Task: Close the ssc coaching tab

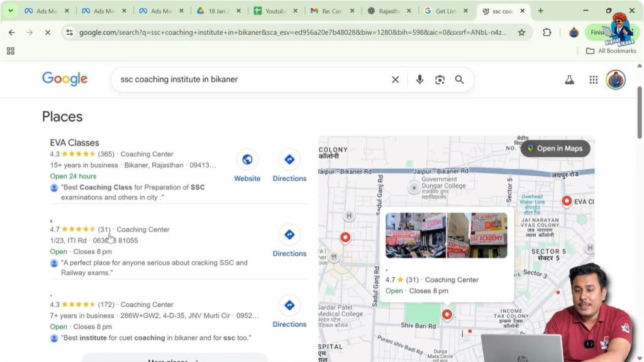Action: pos(523,11)
